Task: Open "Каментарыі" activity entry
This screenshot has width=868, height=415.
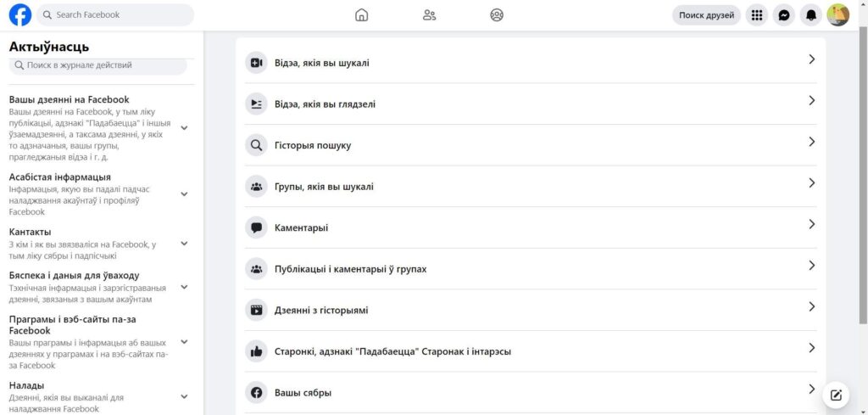Action: [531, 227]
